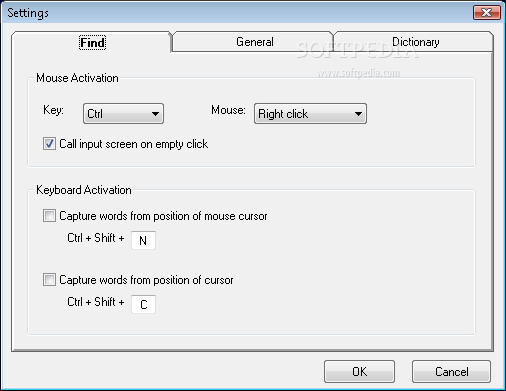Switch to the General tab
506x391 pixels.
click(253, 42)
